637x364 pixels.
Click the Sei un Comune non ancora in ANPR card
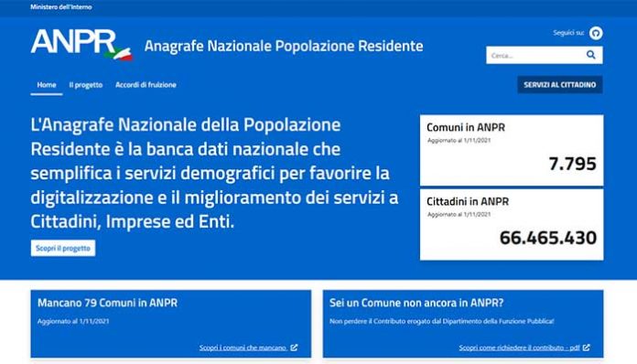click(463, 324)
